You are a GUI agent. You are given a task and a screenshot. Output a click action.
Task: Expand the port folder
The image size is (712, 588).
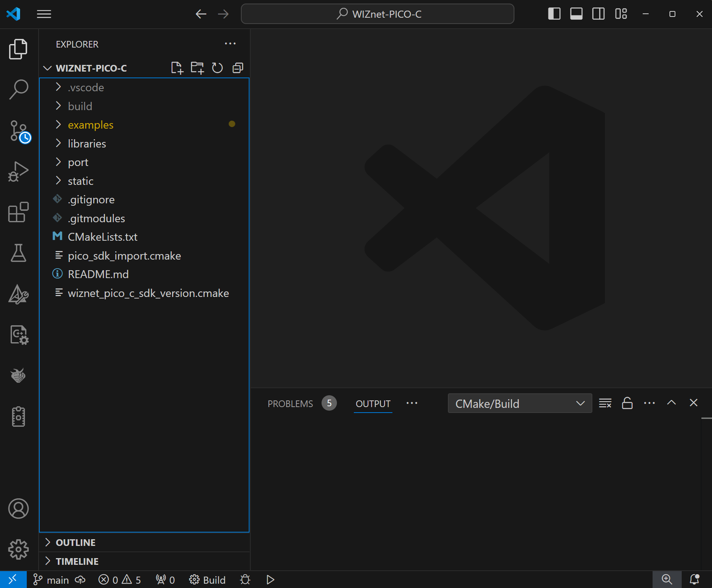tap(144, 162)
